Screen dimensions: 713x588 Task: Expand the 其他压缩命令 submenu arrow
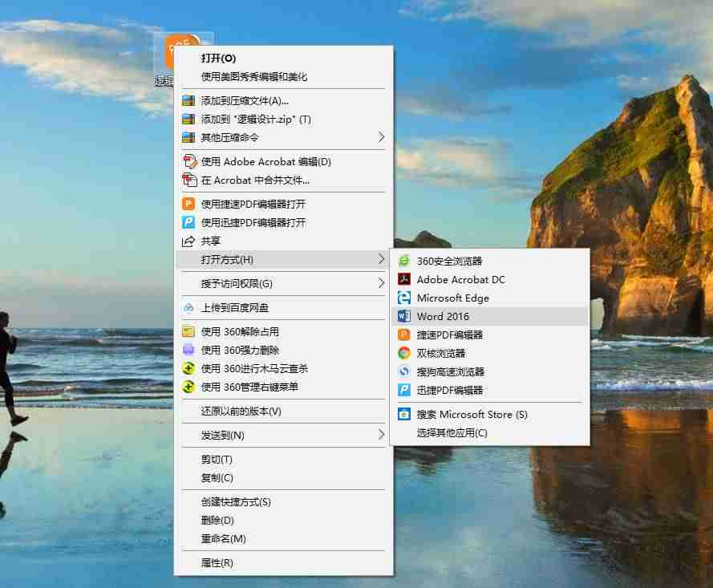pyautogui.click(x=381, y=137)
